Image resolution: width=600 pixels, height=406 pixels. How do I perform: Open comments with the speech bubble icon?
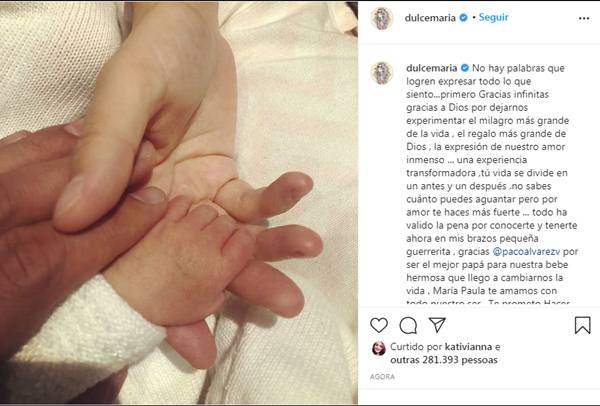pos(408,326)
